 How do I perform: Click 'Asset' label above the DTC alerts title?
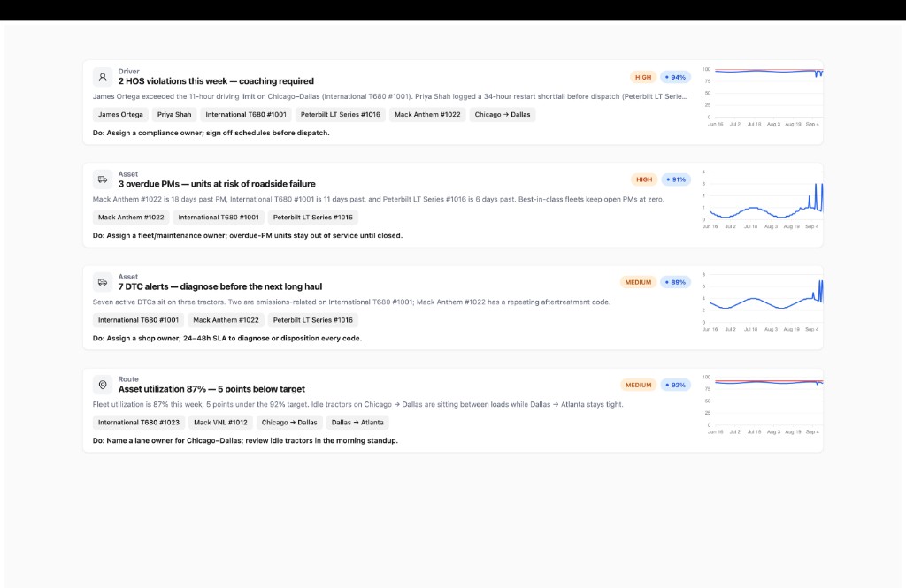pyautogui.click(x=128, y=277)
